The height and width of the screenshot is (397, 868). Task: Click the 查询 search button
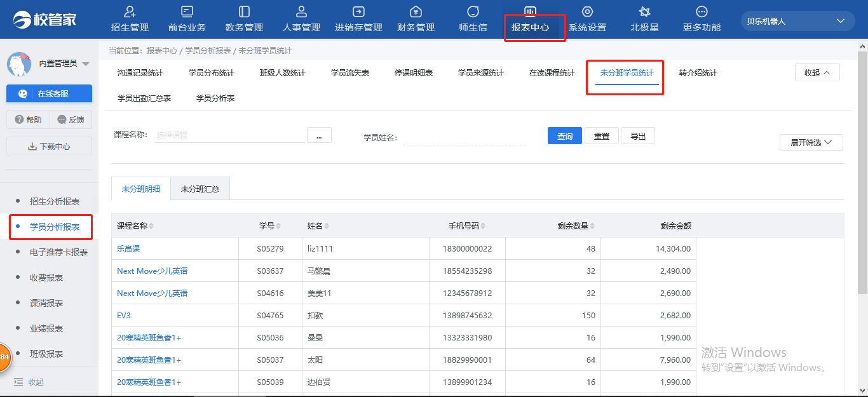565,136
